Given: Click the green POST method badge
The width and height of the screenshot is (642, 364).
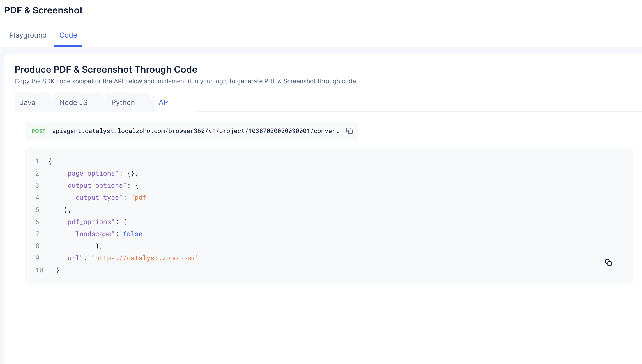Looking at the screenshot, I should pos(38,131).
